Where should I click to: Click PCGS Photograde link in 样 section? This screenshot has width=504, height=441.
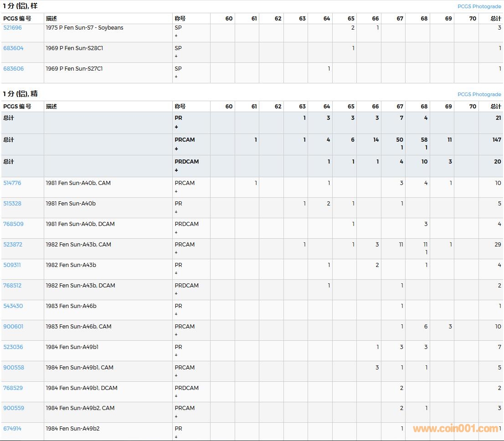(479, 6)
